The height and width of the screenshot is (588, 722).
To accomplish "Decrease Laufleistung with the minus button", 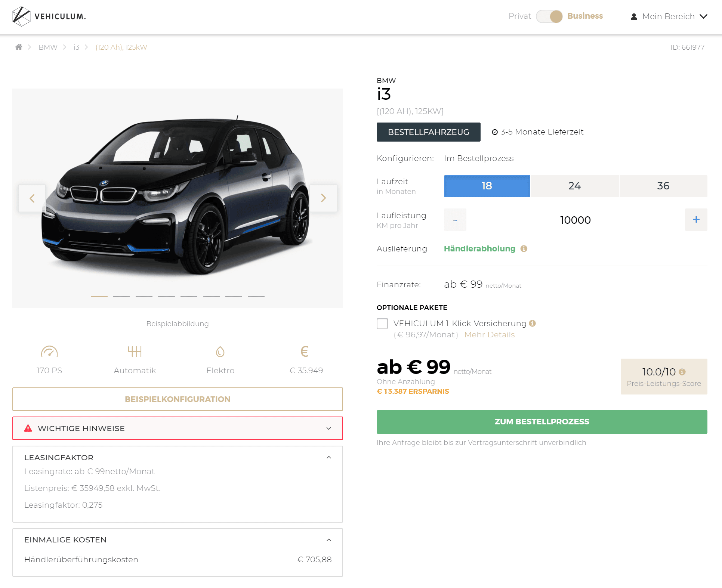I will pos(455,220).
